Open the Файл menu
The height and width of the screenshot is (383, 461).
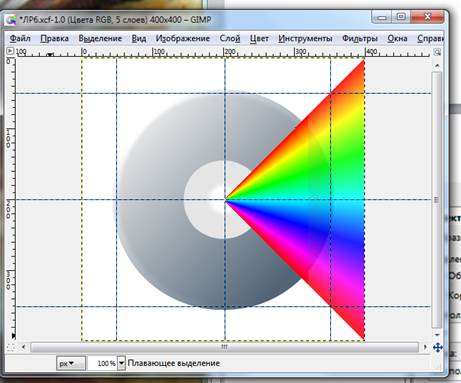pyautogui.click(x=20, y=38)
